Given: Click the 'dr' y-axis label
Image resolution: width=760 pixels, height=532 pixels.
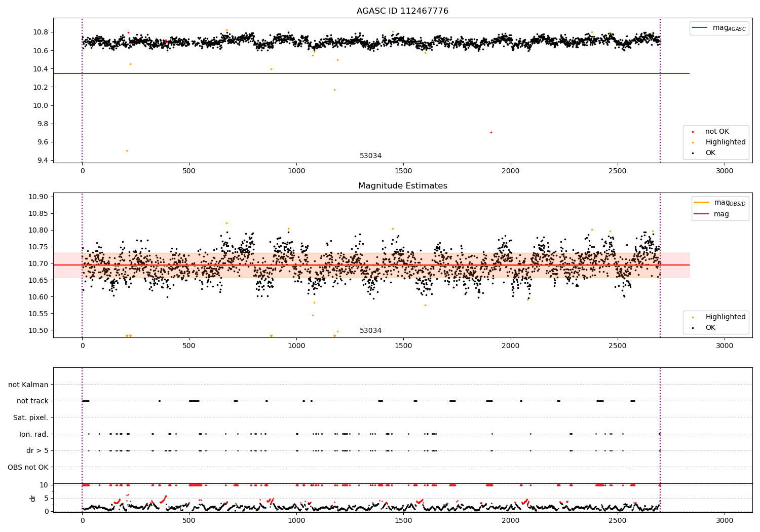Looking at the screenshot, I should pos(33,498).
